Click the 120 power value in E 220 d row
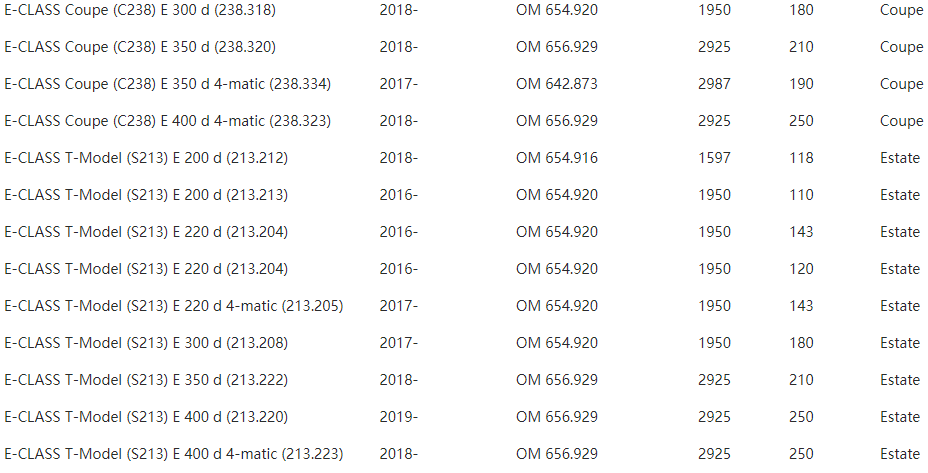928x473 pixels. 801,269
